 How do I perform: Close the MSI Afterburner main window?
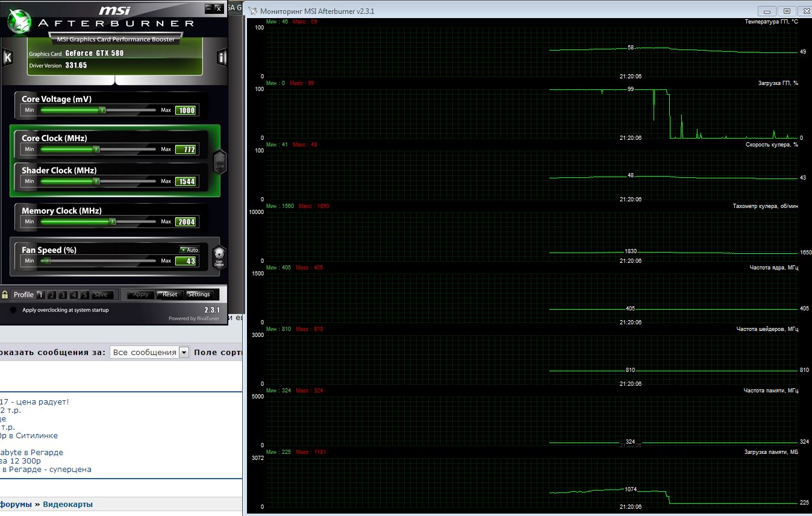pos(219,8)
